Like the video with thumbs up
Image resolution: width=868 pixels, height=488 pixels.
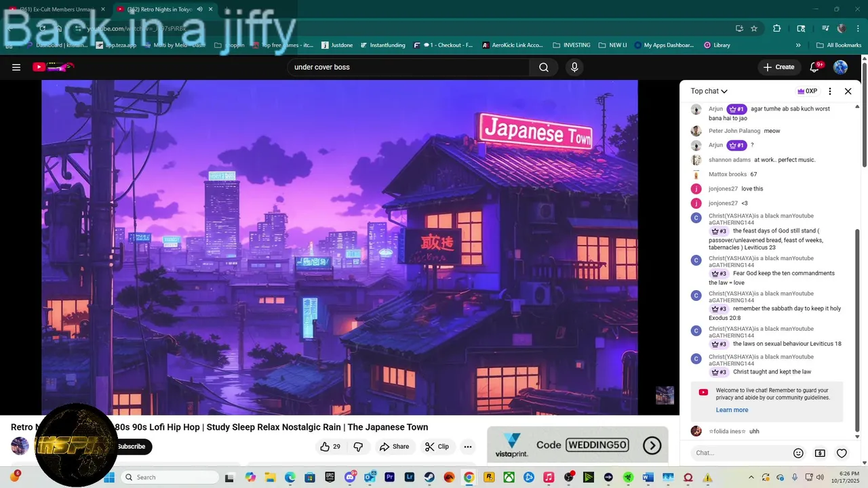tap(330, 447)
